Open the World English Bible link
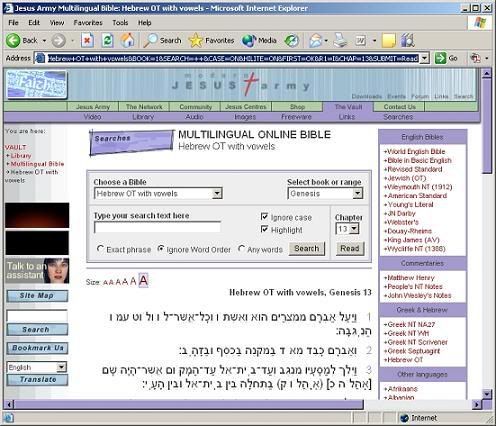Image resolution: width=496 pixels, height=426 pixels. click(415, 151)
